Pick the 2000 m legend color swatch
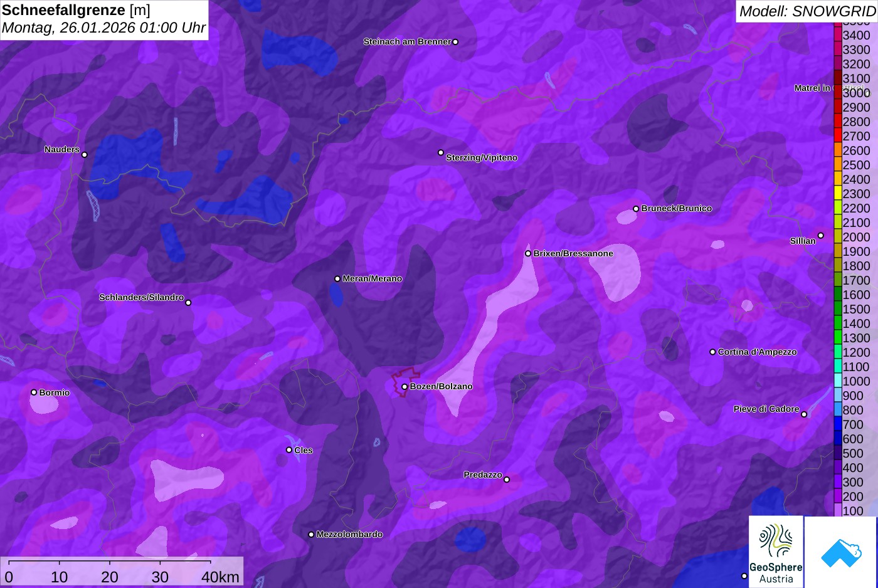Screen dimensions: 878x588 pos(837,236)
